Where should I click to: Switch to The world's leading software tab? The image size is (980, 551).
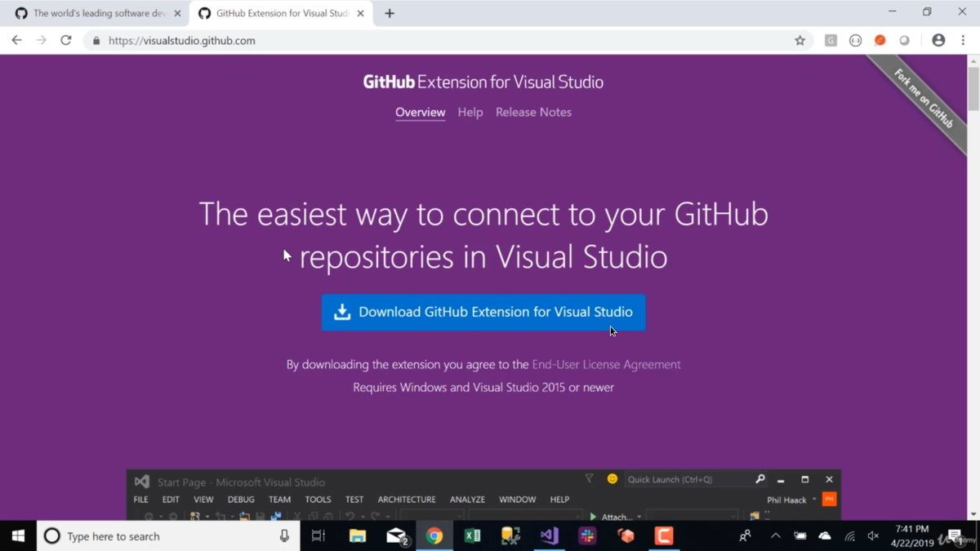click(98, 13)
